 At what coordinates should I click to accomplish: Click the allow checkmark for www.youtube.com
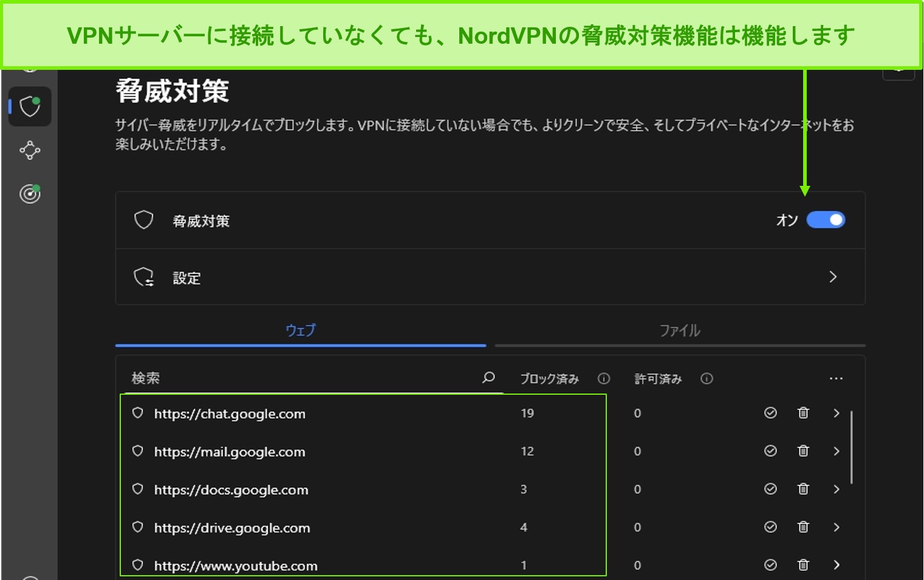pos(770,565)
